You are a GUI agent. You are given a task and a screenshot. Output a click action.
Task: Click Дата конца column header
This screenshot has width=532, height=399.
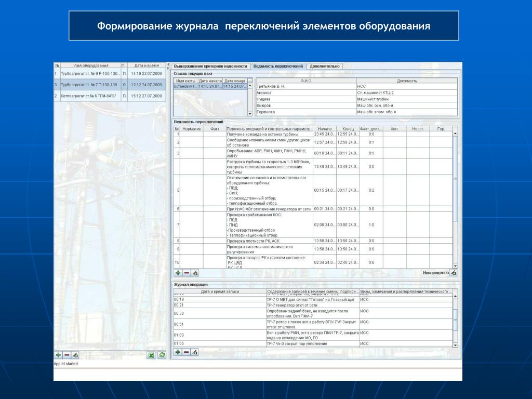click(x=235, y=81)
